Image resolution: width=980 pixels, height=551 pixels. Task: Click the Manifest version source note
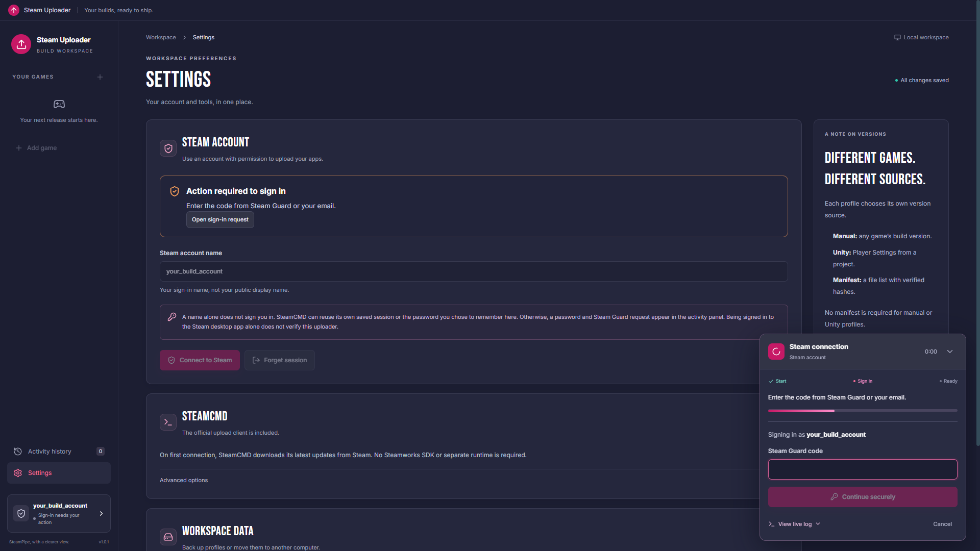click(x=878, y=286)
